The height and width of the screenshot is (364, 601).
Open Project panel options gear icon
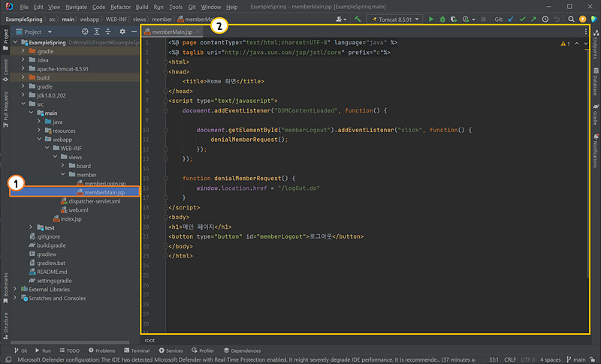(122, 32)
